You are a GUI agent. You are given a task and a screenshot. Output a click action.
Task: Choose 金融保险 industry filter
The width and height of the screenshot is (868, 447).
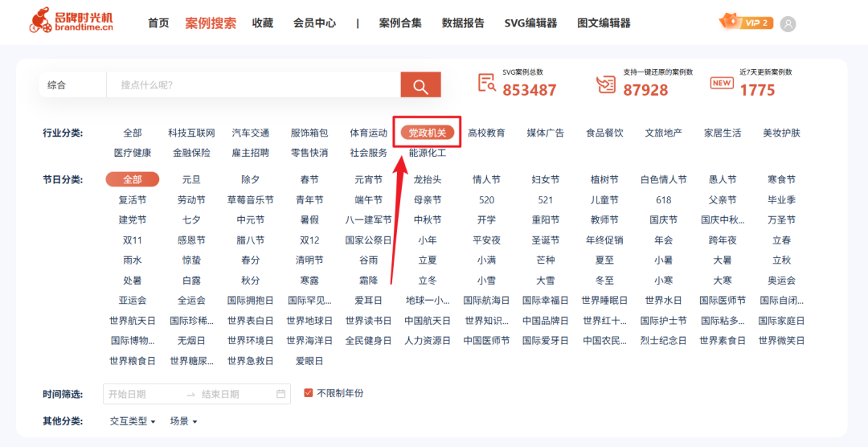tap(191, 153)
